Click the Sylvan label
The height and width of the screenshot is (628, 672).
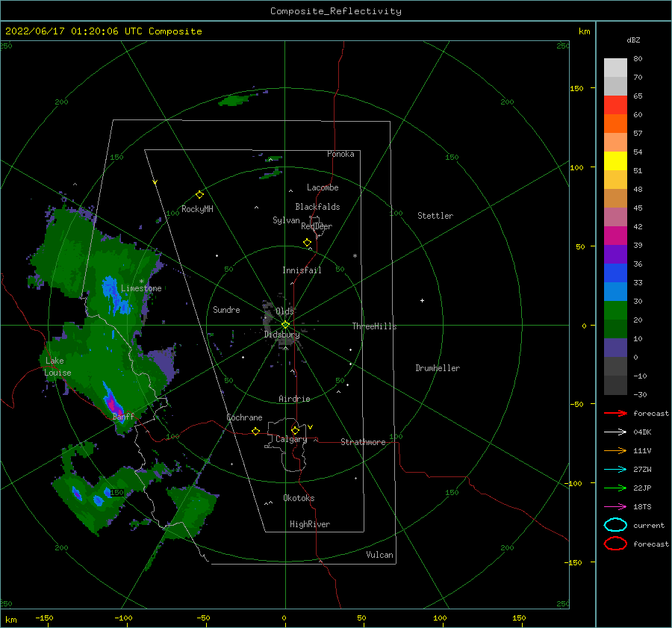click(286, 220)
